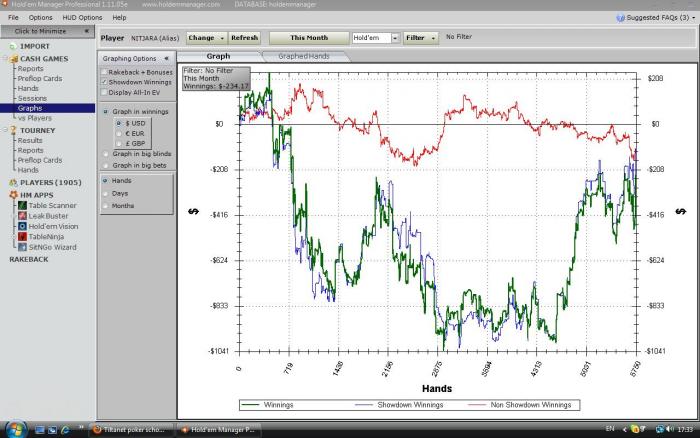
Task: Open the Options menu
Action: click(40, 17)
